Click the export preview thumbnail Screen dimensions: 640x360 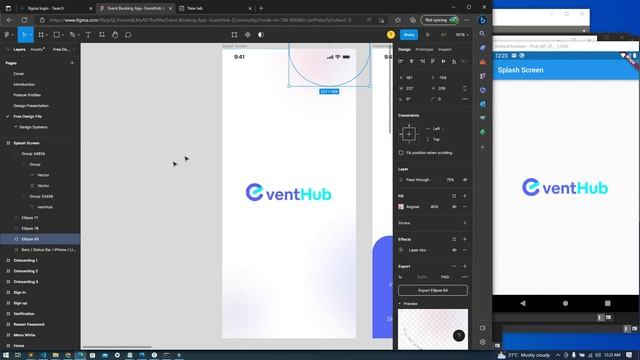click(x=433, y=329)
